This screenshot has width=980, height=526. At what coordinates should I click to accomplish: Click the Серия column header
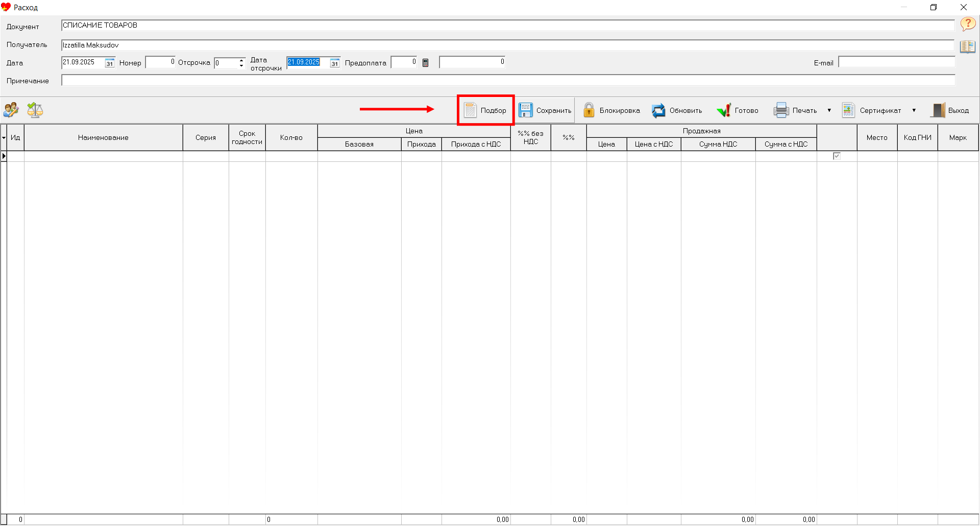pyautogui.click(x=206, y=137)
